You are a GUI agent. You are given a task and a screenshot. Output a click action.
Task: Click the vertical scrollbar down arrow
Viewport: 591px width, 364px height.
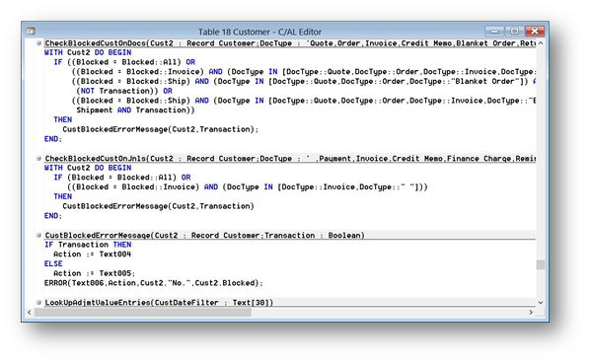[x=541, y=302]
